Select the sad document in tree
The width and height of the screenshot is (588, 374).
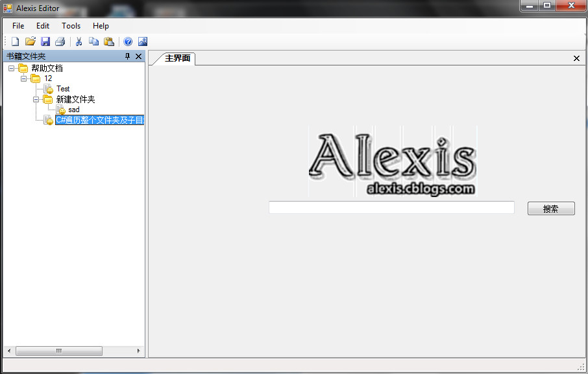(74, 110)
